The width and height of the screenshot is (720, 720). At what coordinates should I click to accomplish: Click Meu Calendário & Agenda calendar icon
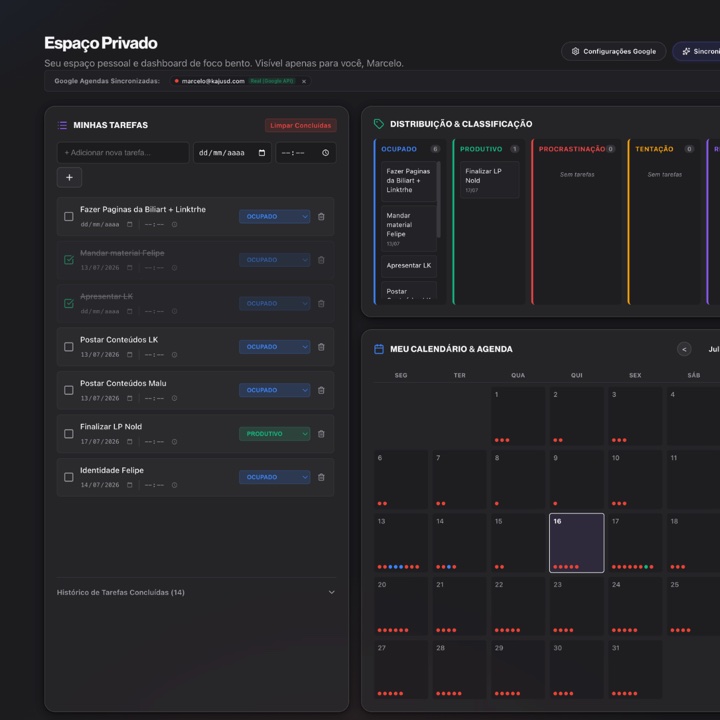point(379,349)
